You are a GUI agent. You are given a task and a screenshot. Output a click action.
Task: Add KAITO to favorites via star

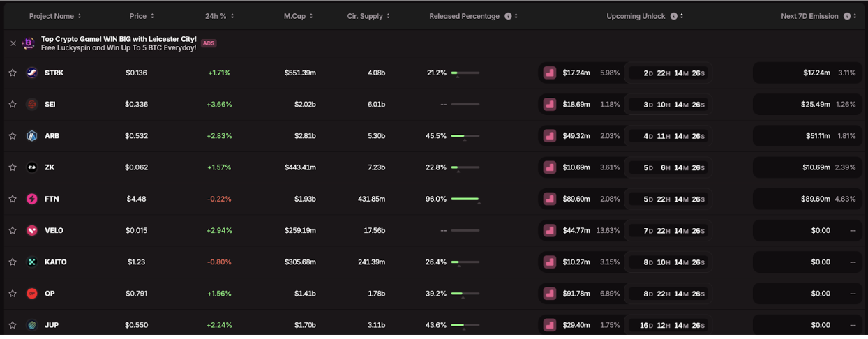pos(13,262)
